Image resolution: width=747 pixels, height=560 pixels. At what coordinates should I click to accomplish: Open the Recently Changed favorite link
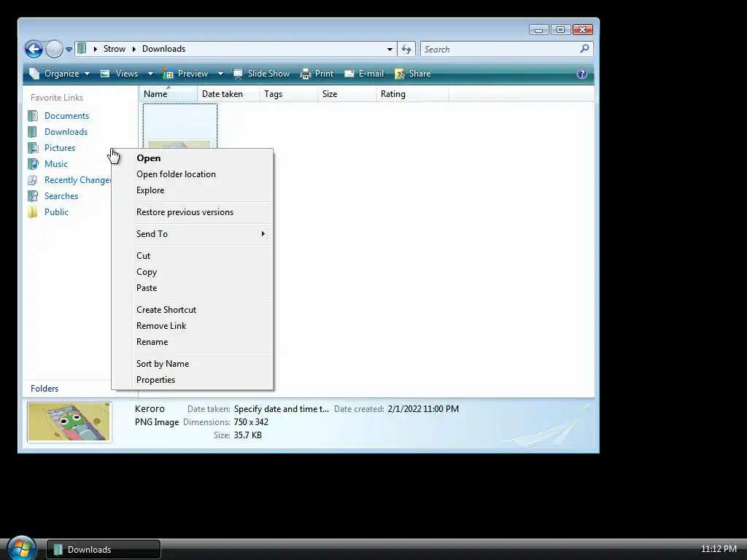tap(77, 180)
